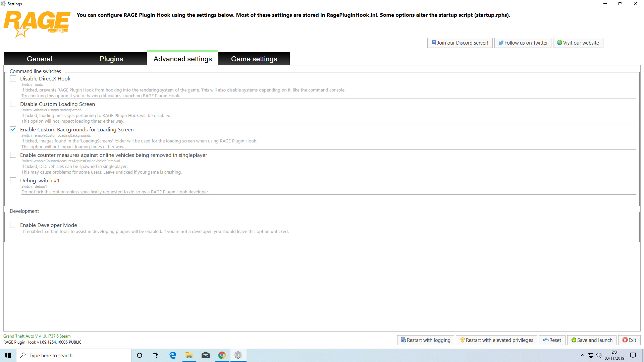Open the Cortana circle icon
The image size is (644, 362).
tap(140, 355)
